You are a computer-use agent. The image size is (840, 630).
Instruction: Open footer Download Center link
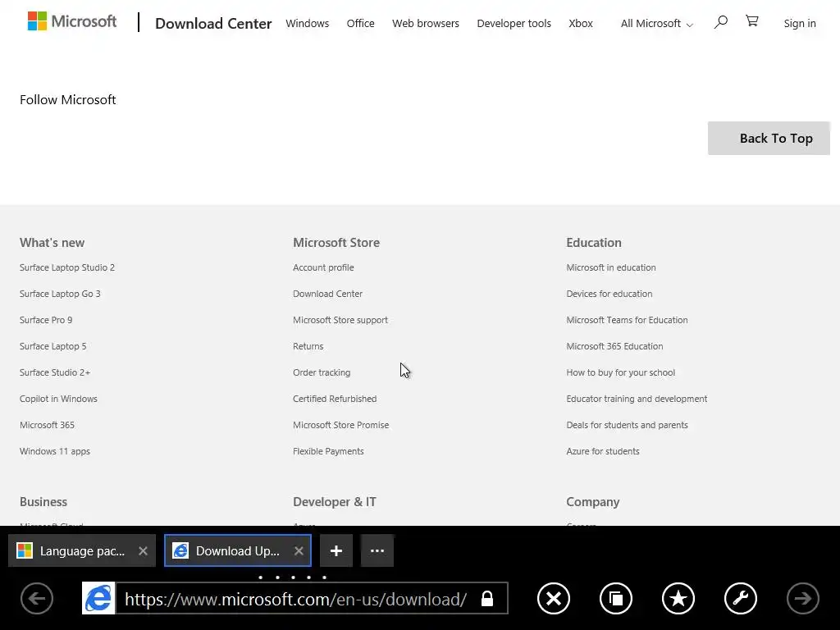pos(328,294)
